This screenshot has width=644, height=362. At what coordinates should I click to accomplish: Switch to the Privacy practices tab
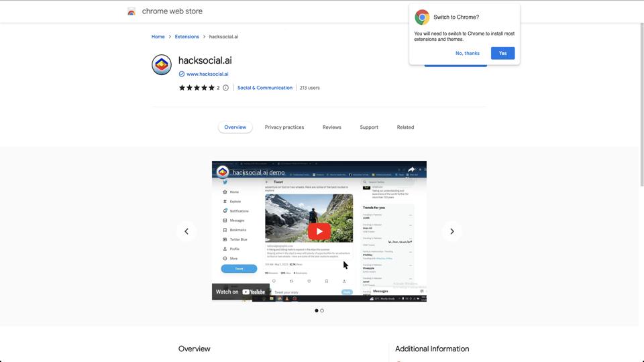click(284, 127)
